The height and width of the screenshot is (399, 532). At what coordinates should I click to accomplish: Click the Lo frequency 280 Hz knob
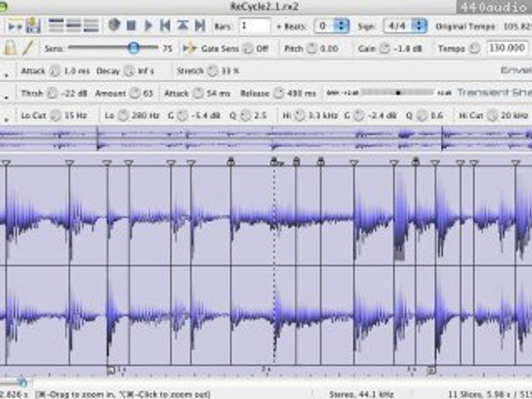click(x=123, y=116)
